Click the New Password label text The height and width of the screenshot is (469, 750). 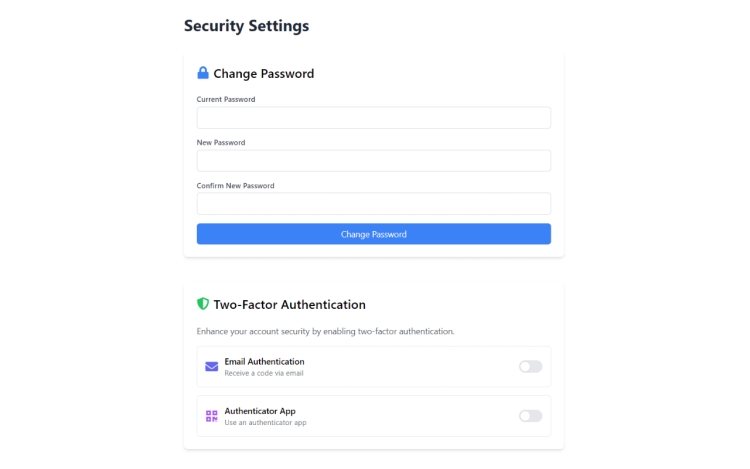(221, 142)
